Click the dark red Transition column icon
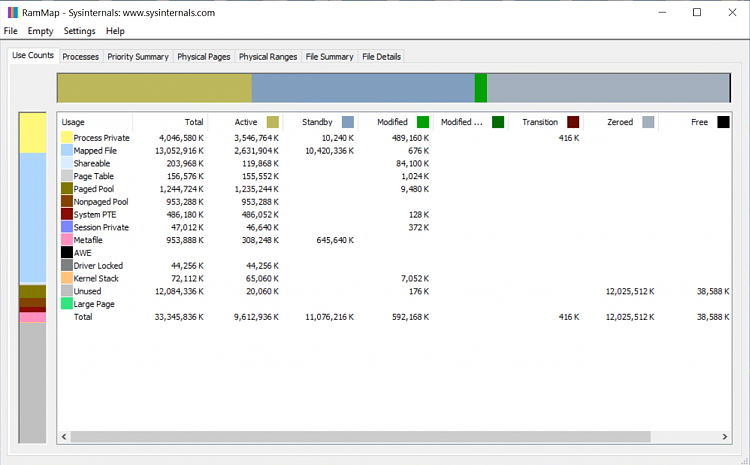The width and height of the screenshot is (750, 465). pos(573,122)
